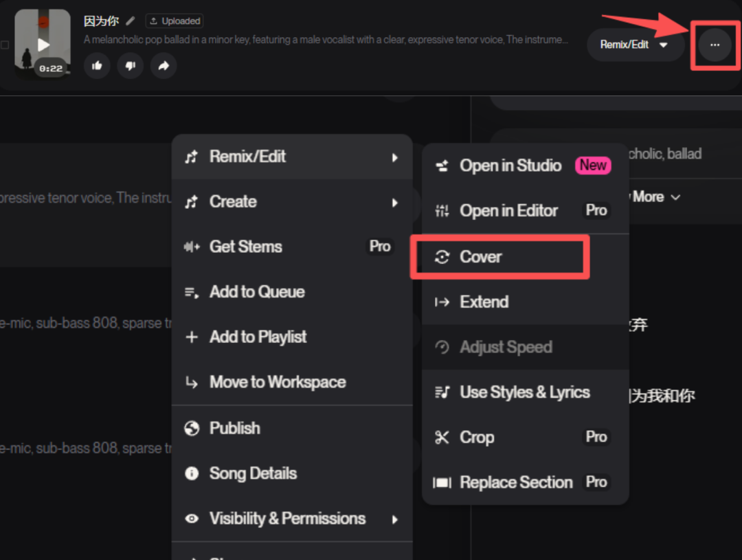Open the three-dot more options button

pyautogui.click(x=715, y=45)
